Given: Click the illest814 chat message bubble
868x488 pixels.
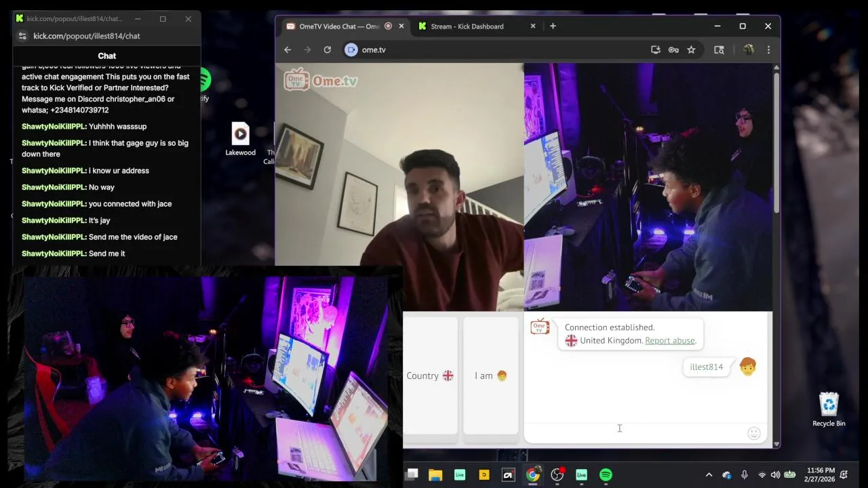Looking at the screenshot, I should coord(707,367).
